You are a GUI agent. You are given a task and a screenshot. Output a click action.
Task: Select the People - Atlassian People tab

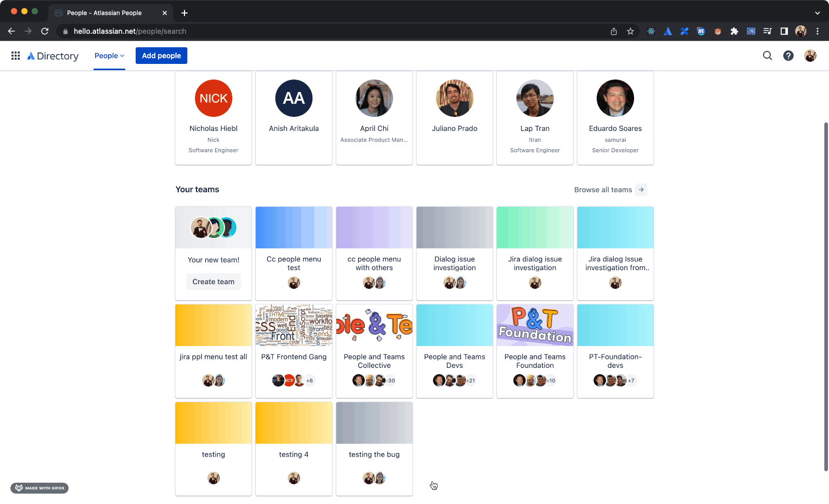tap(111, 13)
